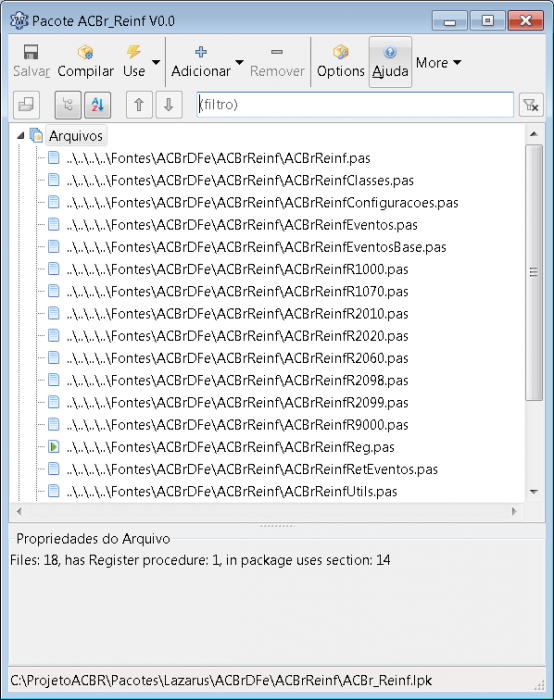Select ACBrReinfR2099.pas file

[237, 403]
